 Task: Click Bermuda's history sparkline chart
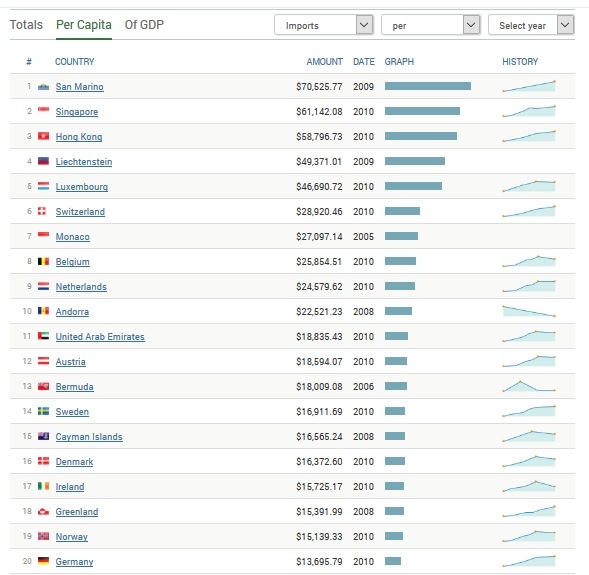coord(529,386)
